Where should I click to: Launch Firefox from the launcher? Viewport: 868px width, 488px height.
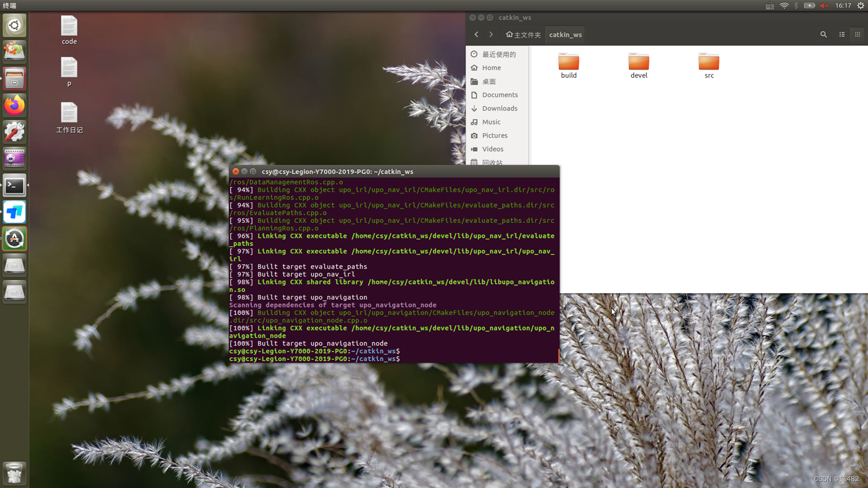click(14, 105)
